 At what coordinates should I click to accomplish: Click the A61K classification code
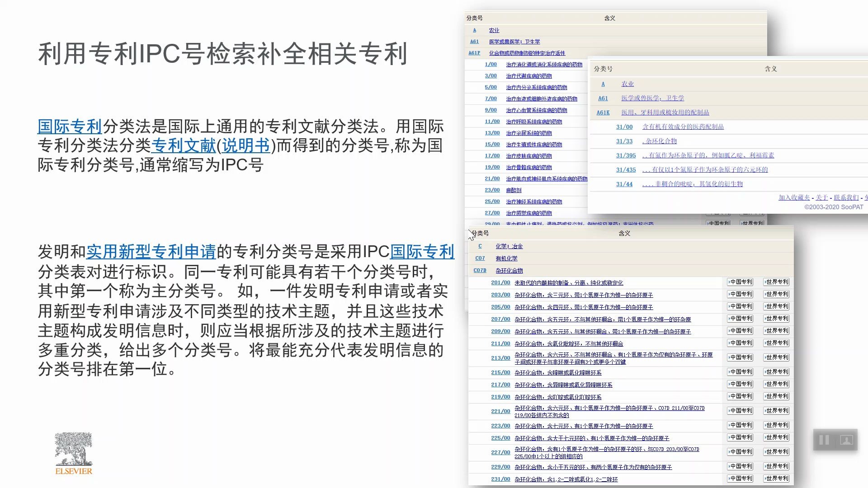(603, 113)
